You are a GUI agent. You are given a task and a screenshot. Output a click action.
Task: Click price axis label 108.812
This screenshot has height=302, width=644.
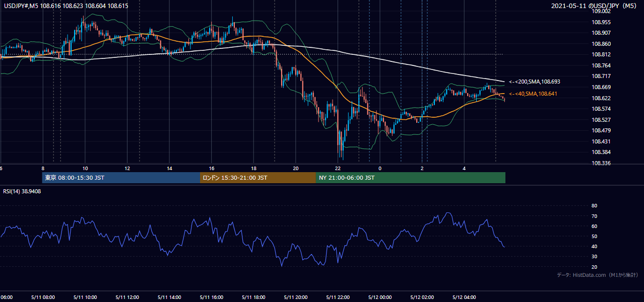602,55
